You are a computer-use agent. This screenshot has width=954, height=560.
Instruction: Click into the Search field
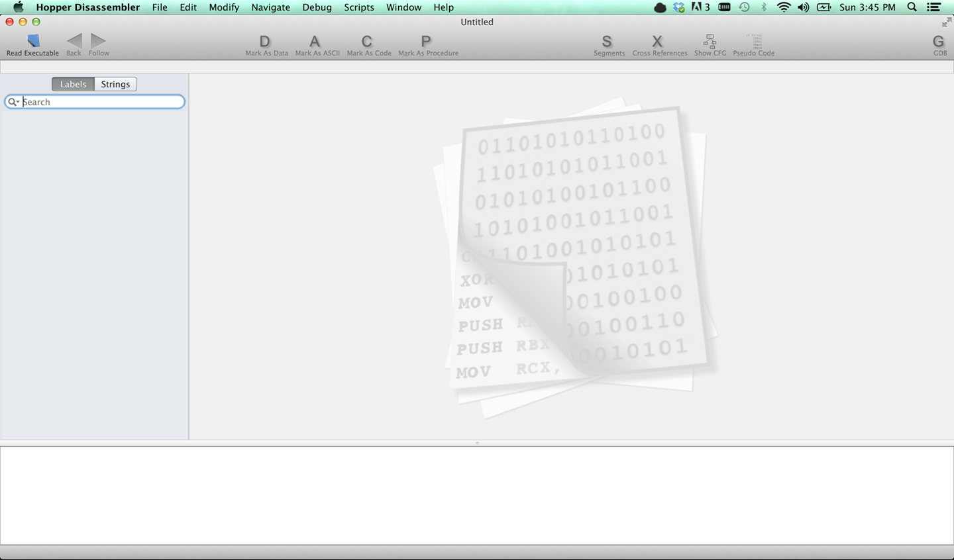click(99, 102)
